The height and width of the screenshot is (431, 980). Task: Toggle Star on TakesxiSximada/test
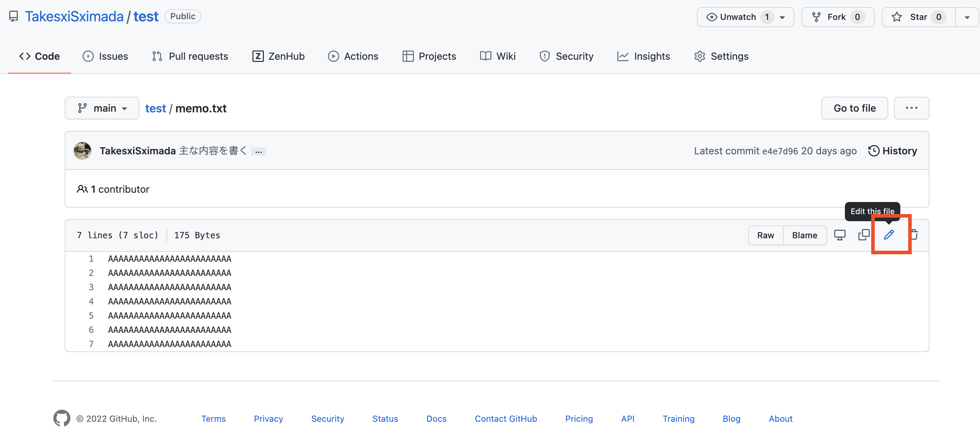(x=912, y=17)
